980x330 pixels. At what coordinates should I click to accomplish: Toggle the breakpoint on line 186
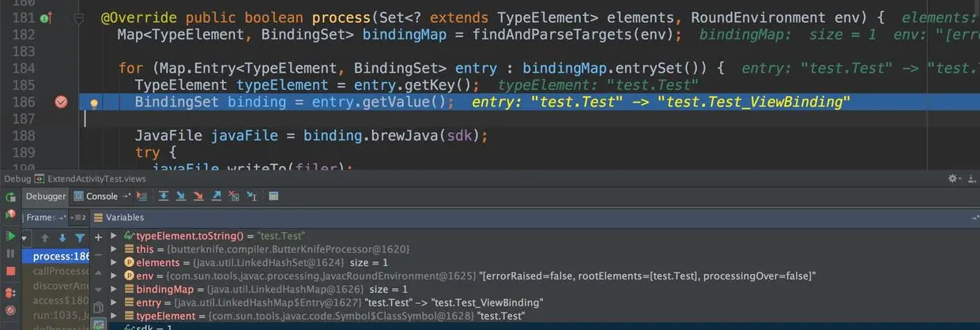(61, 102)
